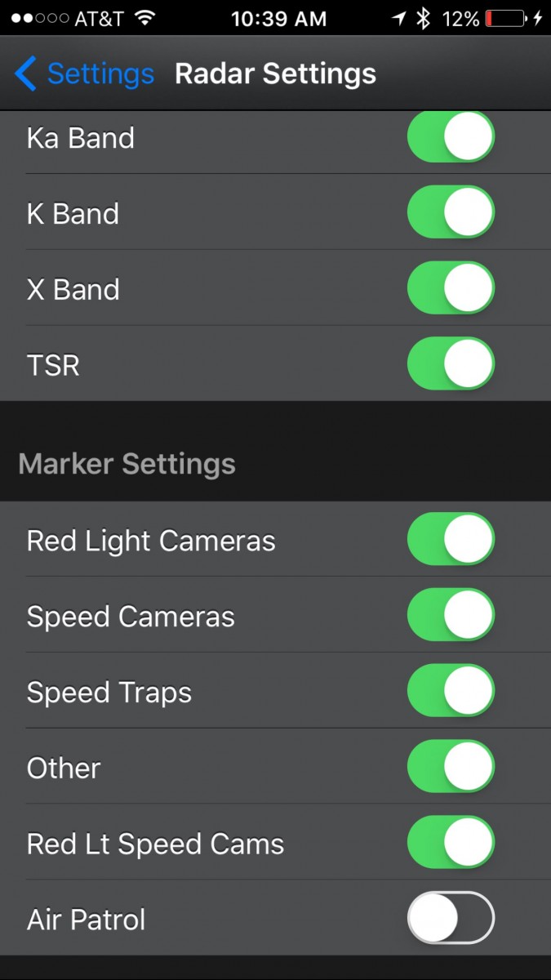Tap the Bluetooth status icon
This screenshot has width=551, height=980.
(x=423, y=18)
